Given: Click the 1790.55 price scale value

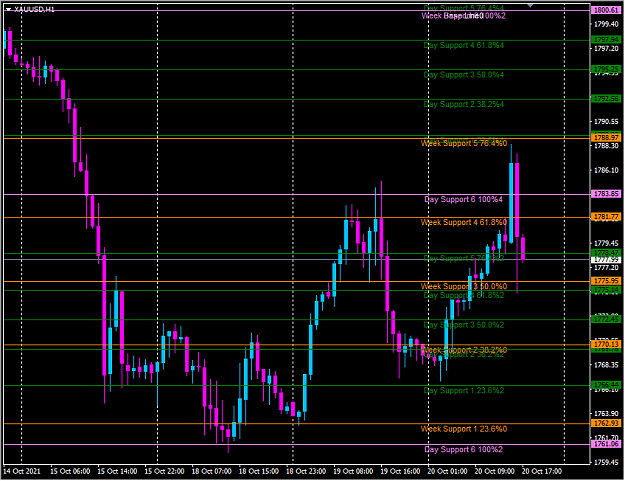Looking at the screenshot, I should [606, 122].
